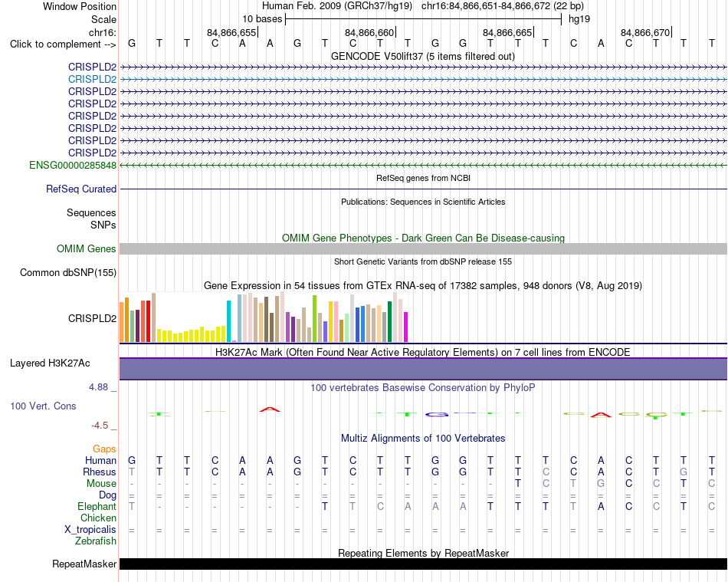Click the Chicken alignment row label

click(98, 518)
